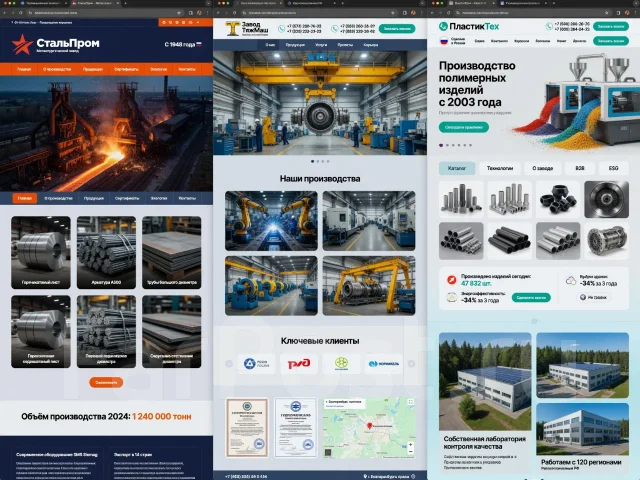Viewport: 640px width, 480px height.
Task: Show next clients in carousel
Action: [x=411, y=363]
